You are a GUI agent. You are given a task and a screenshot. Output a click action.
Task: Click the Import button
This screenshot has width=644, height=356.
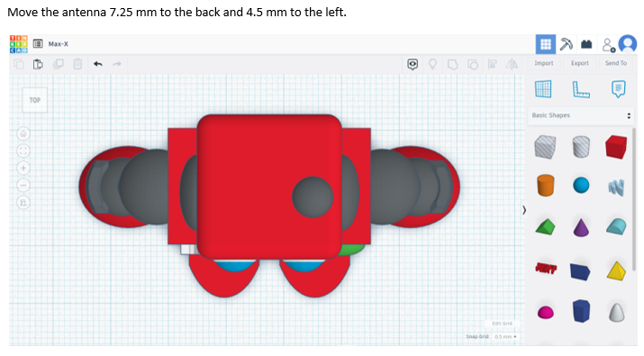click(x=544, y=63)
